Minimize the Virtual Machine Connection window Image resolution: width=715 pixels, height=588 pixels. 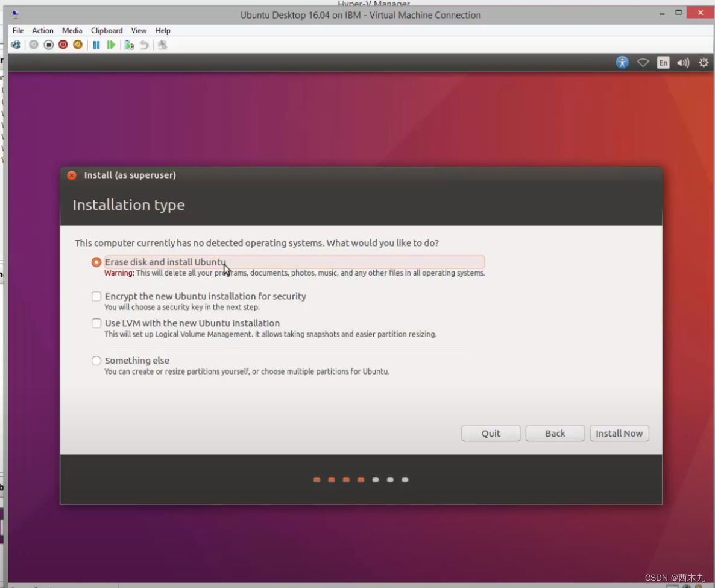point(662,13)
